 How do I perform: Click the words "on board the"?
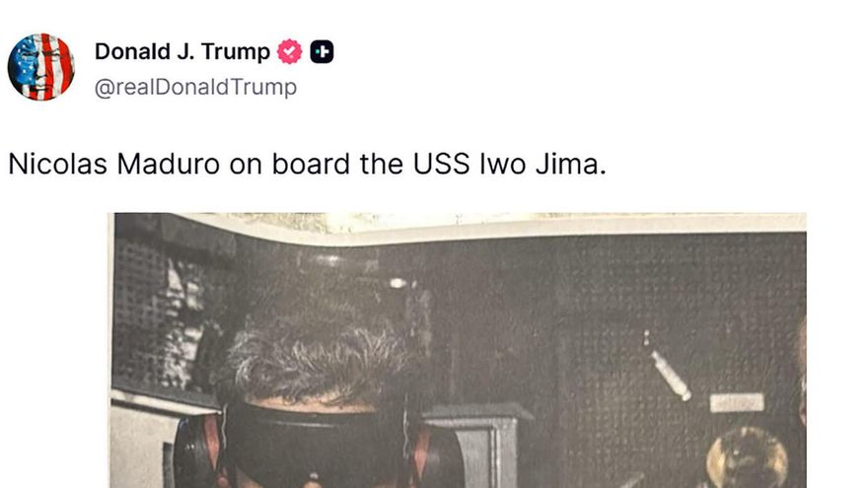[x=317, y=165]
